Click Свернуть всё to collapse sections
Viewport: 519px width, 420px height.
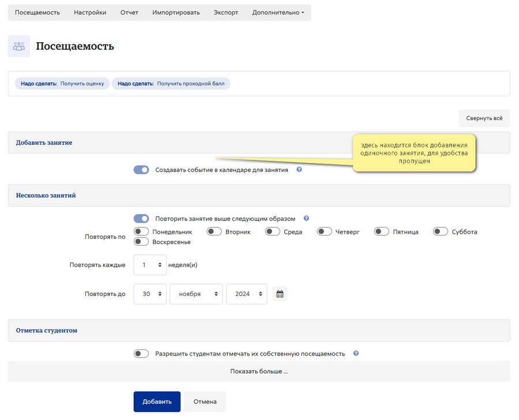(484, 118)
